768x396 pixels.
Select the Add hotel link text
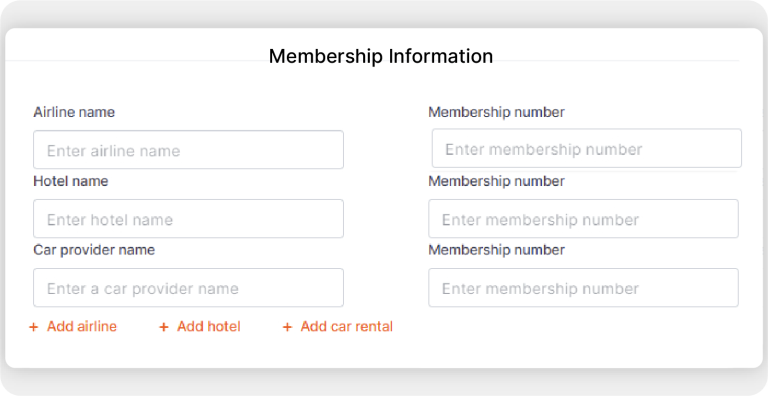tap(209, 326)
